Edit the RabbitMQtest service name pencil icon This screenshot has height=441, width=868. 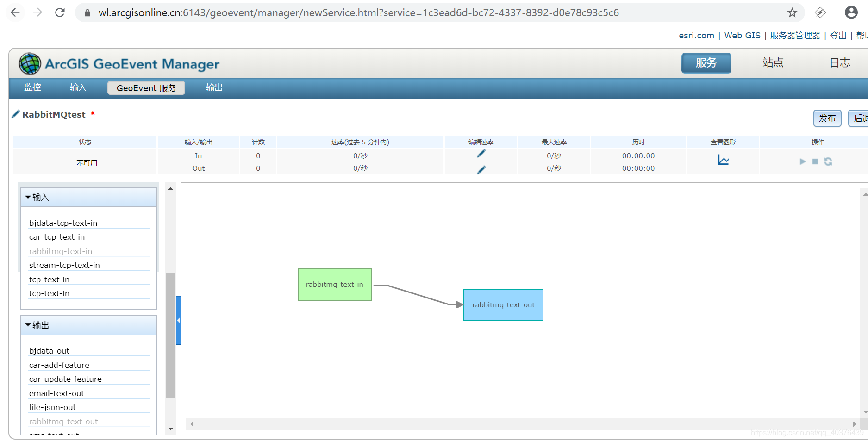pos(16,114)
